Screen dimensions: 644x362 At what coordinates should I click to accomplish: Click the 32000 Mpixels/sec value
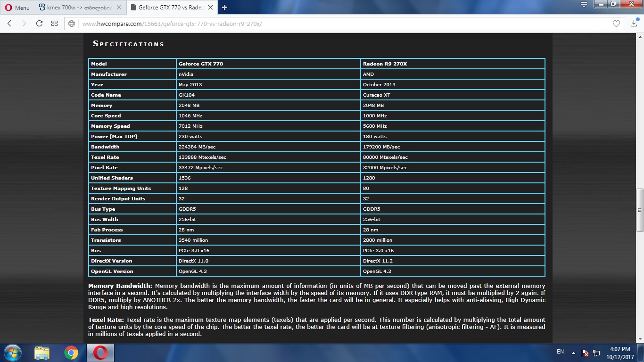click(385, 167)
